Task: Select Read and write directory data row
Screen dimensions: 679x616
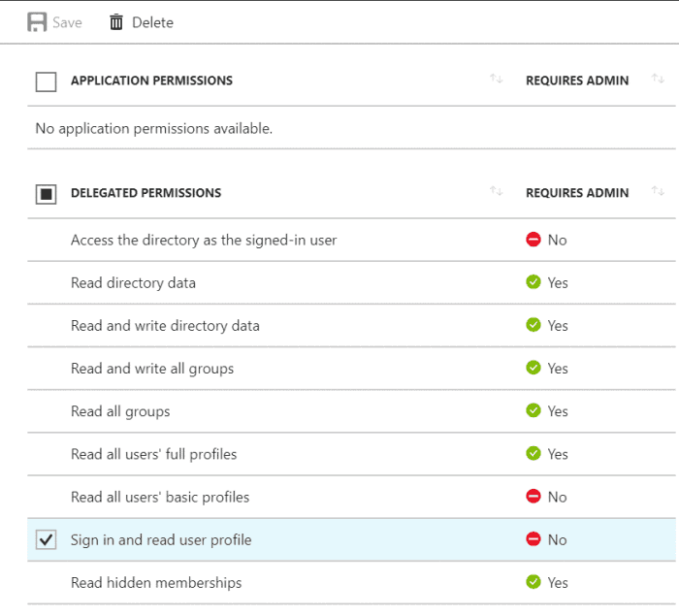Action: 165,326
